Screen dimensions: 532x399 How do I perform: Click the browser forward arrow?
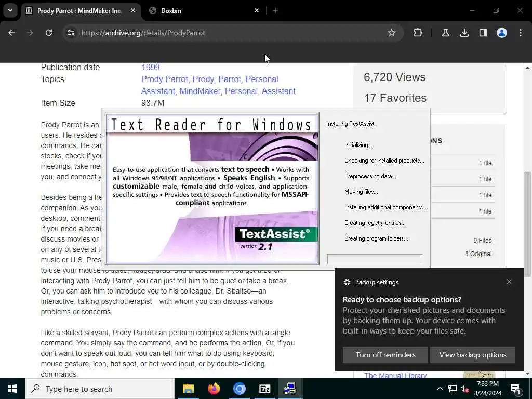click(30, 33)
